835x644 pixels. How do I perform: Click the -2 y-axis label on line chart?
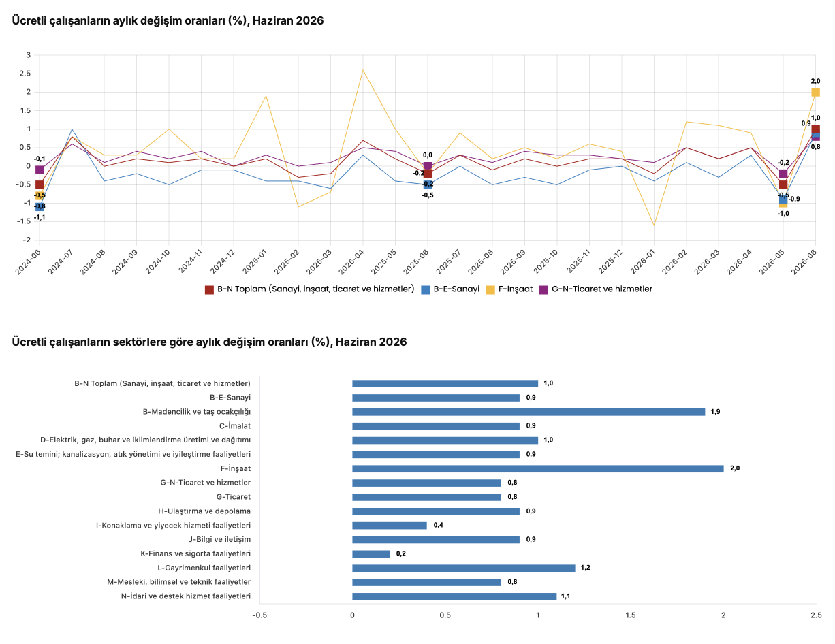coord(27,240)
